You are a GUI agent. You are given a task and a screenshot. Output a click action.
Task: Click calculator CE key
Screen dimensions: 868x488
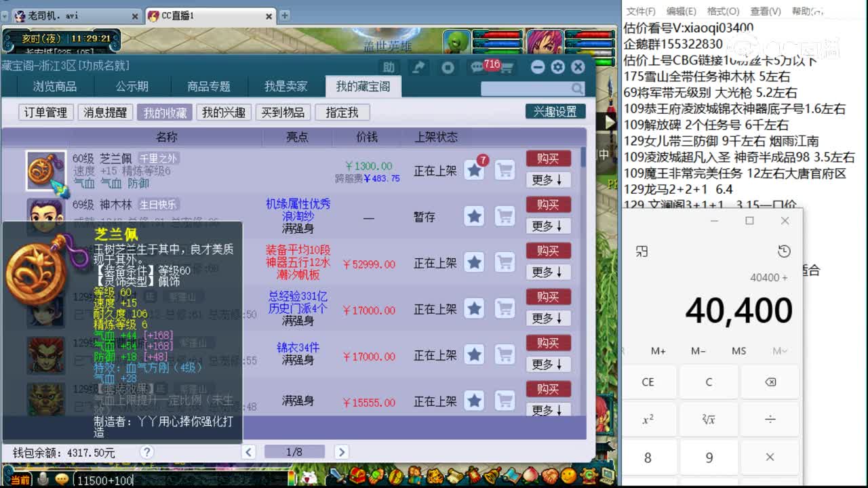point(648,382)
